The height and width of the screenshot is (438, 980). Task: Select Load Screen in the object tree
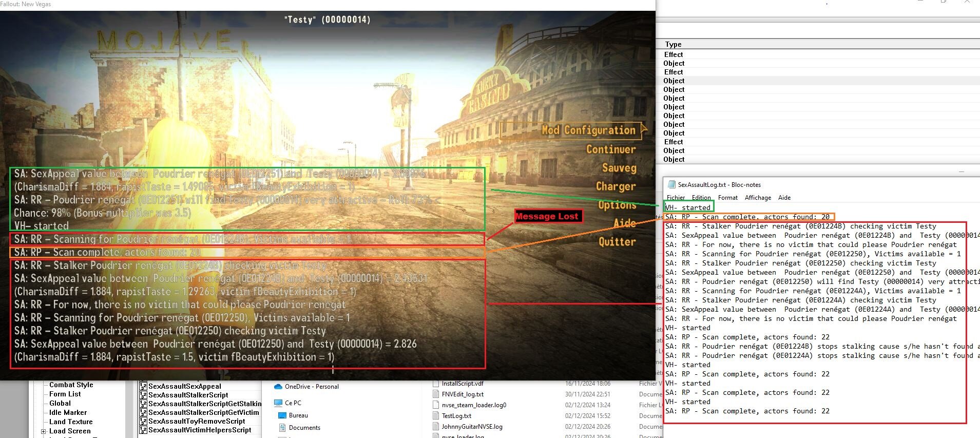[x=70, y=431]
